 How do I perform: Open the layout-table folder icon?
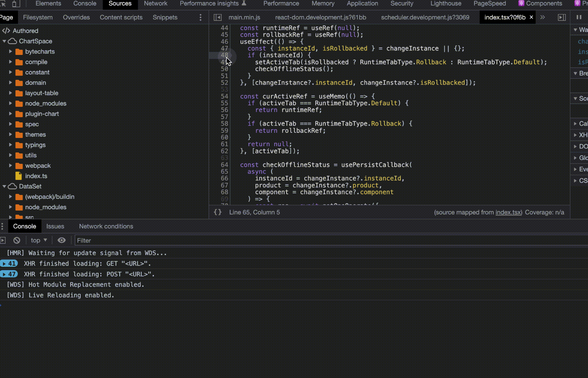pyautogui.click(x=19, y=93)
